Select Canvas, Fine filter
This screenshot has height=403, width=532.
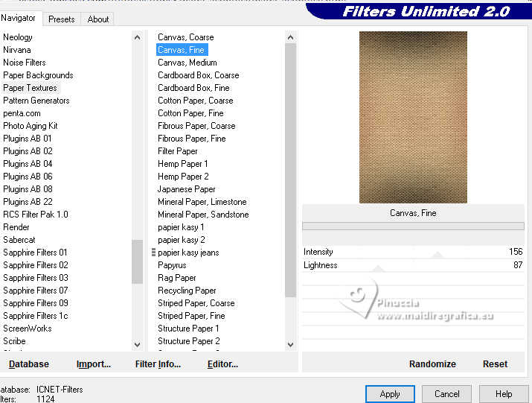click(182, 50)
